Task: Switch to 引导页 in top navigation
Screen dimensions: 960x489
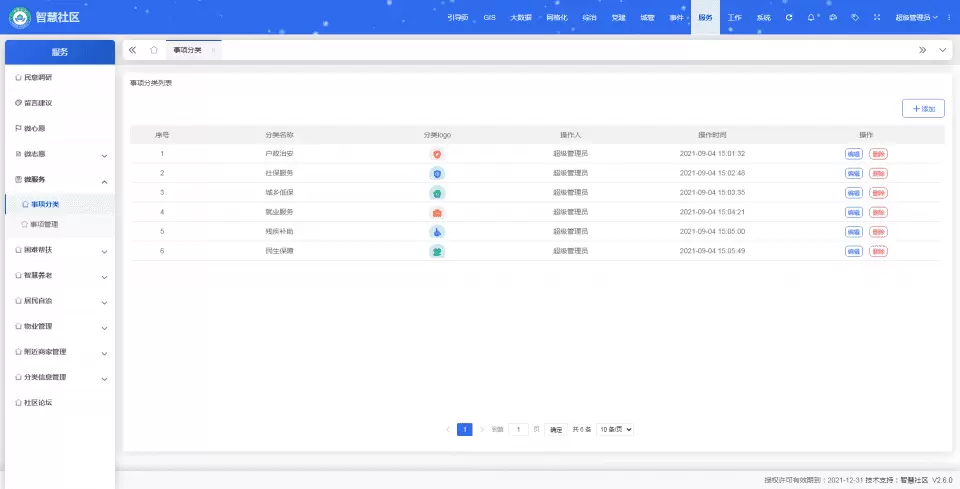Action: (x=457, y=18)
